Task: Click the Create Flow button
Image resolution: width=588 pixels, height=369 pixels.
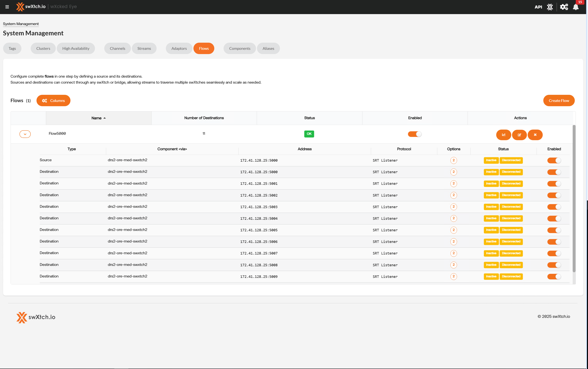Action: (559, 101)
